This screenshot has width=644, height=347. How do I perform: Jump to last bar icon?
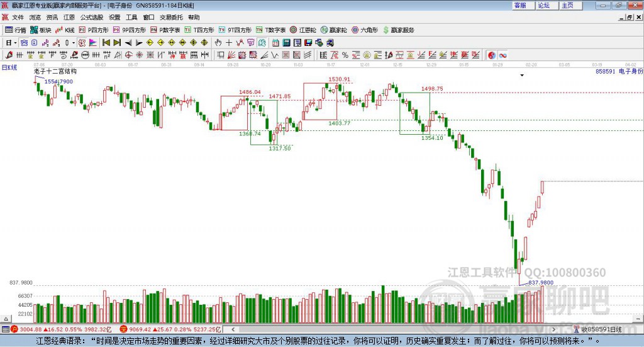tap(117, 43)
